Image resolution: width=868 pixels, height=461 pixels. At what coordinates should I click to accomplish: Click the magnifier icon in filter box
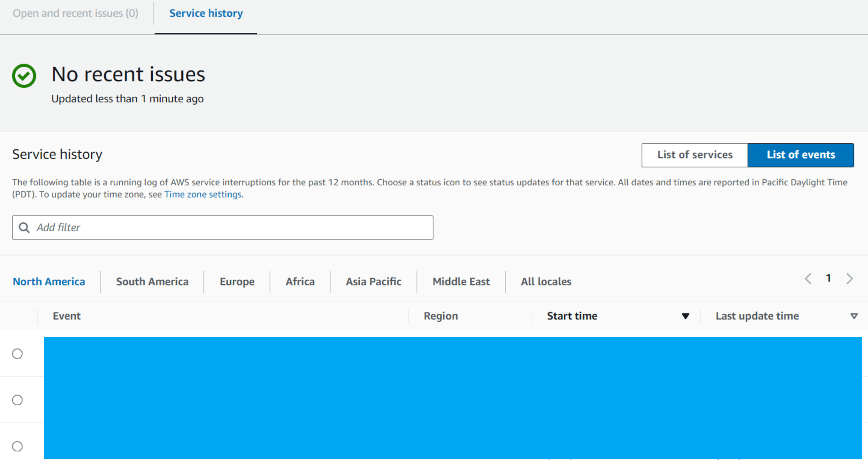pos(24,227)
